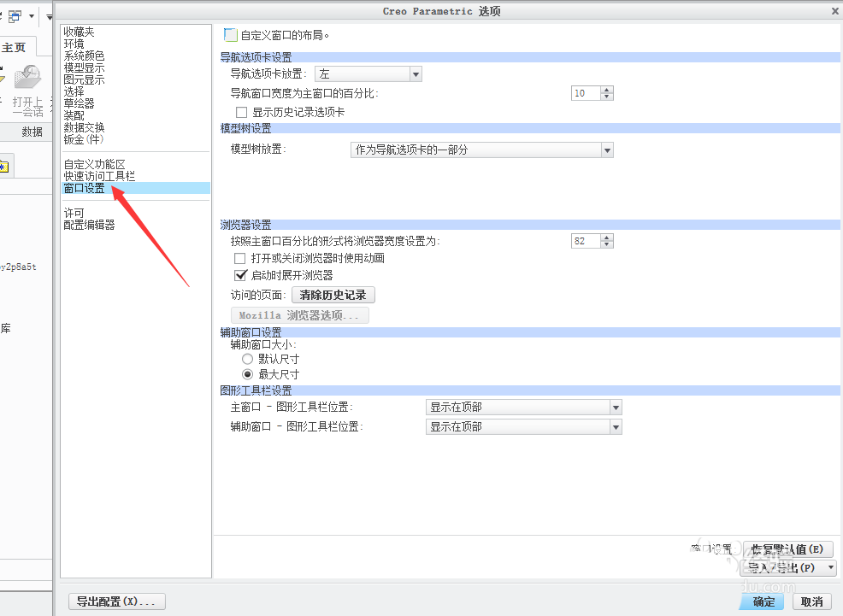Open 模型显示 settings page
This screenshot has height=616, width=843.
(x=84, y=67)
